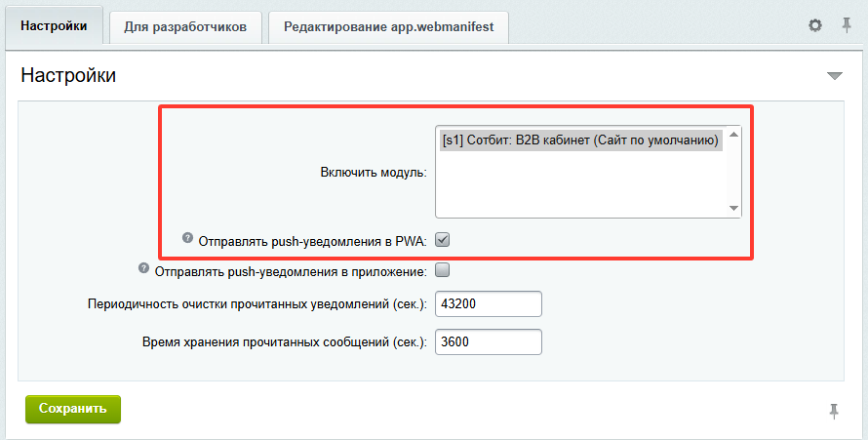Collapse the Настройки section triangle

click(x=834, y=76)
